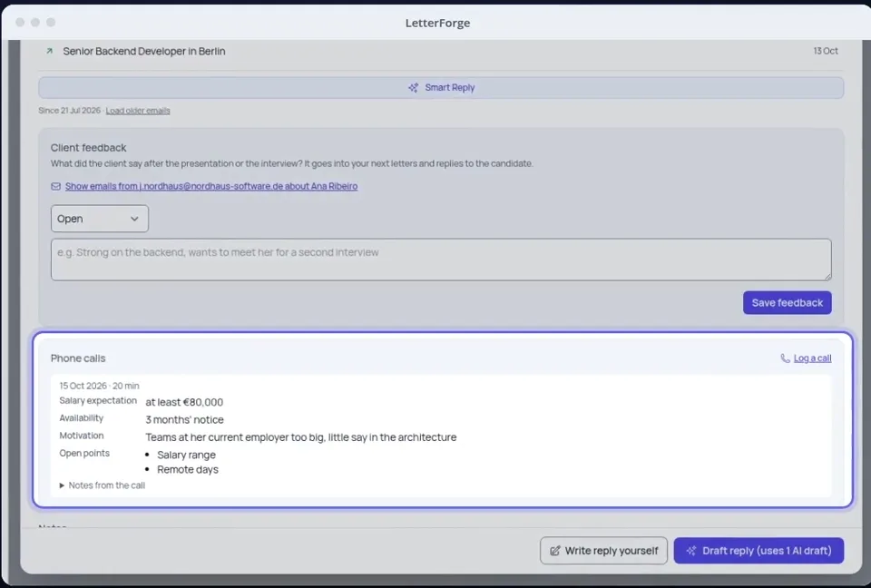Click the Client feedback heading
Viewport: 871px width, 588px height.
(x=88, y=148)
